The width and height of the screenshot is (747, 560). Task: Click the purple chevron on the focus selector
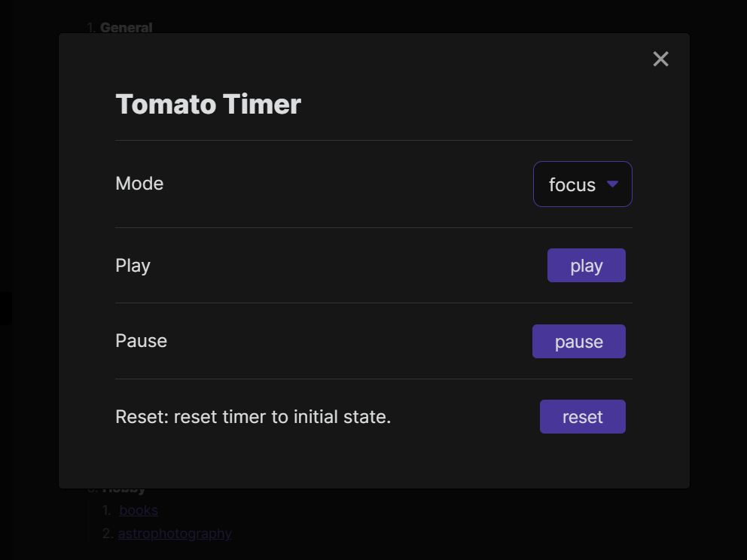click(x=613, y=184)
